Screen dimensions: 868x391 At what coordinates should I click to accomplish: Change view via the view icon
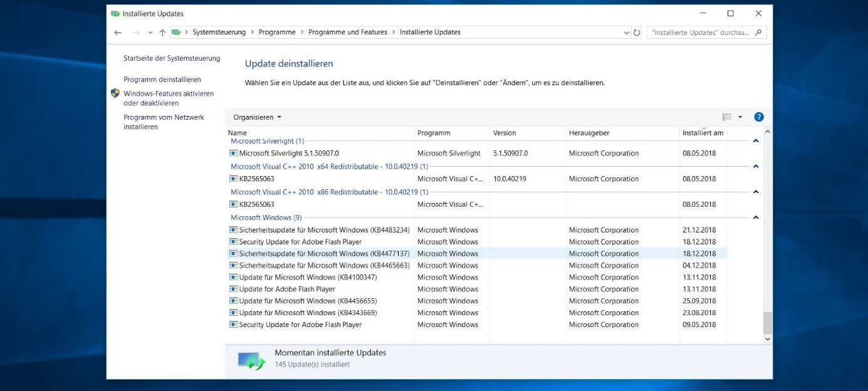point(727,117)
